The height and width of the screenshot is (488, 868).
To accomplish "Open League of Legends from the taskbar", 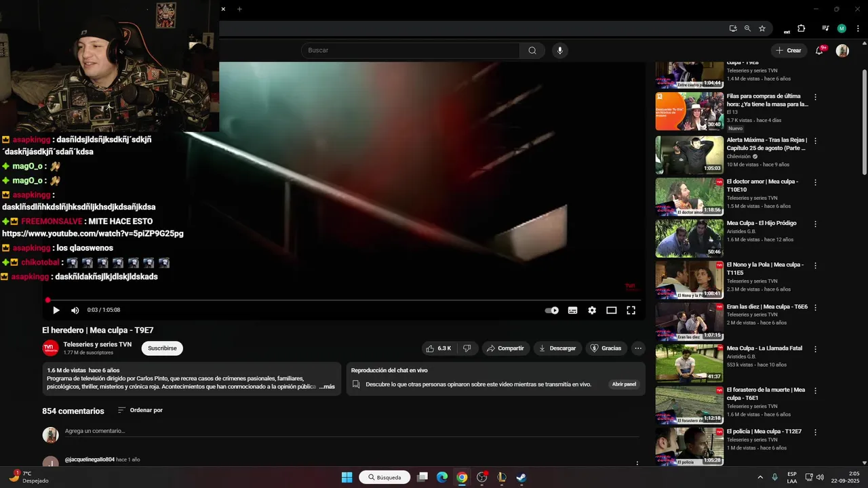I will point(501,477).
